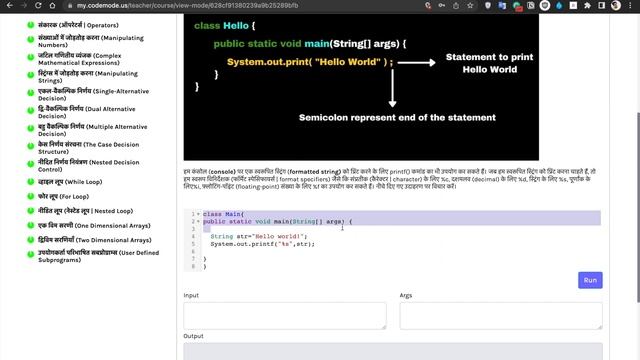Click the saved passwords key icon
The height and width of the screenshot is (360, 640).
(x=442, y=5)
